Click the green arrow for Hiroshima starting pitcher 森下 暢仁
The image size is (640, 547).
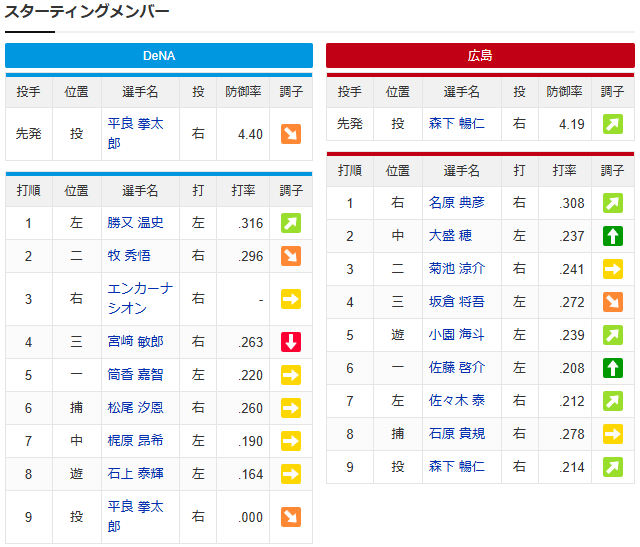coord(613,124)
